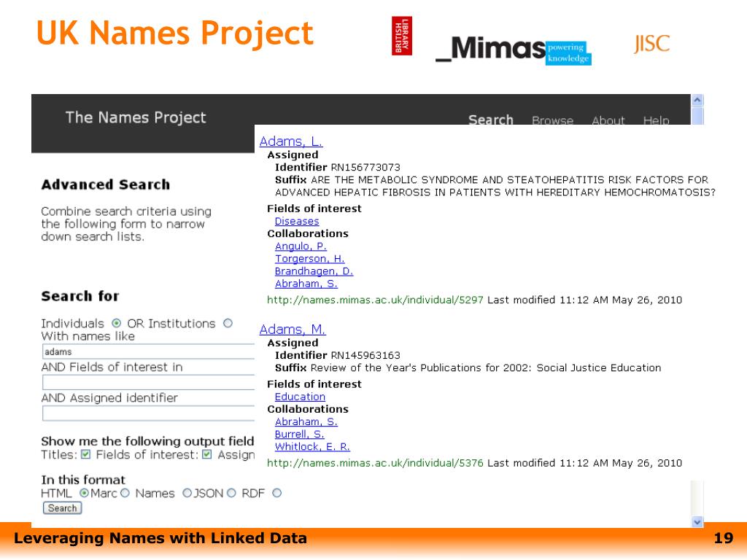Open collaborator Brandhagen, D.
Screen dimensions: 747x560
[x=314, y=271]
